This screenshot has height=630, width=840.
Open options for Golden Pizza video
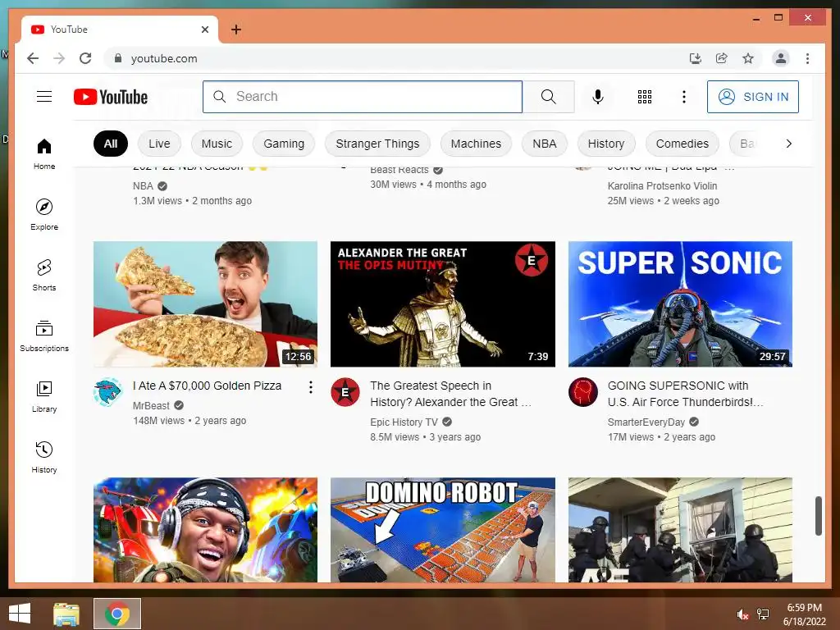(x=311, y=387)
